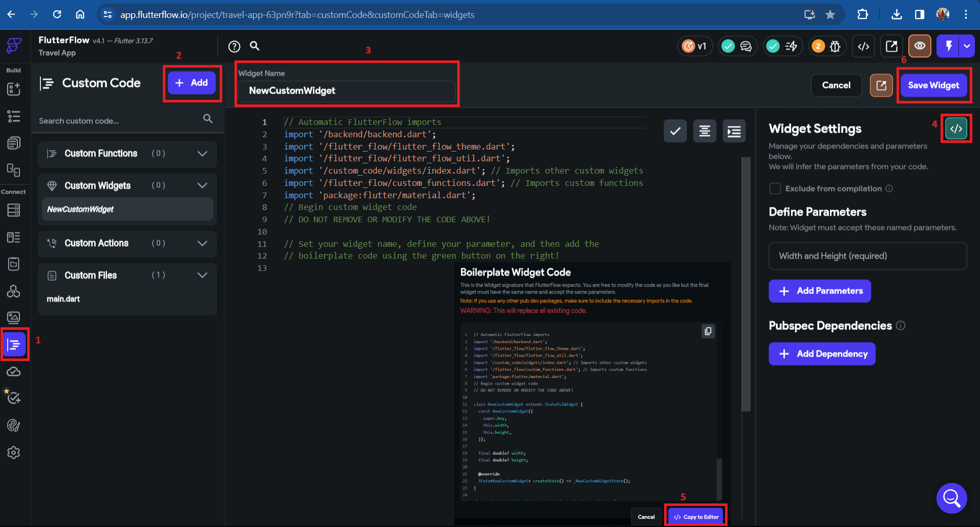Image resolution: width=980 pixels, height=527 pixels.
Task: Enable Exclude from compilation checkbox
Action: (775, 188)
